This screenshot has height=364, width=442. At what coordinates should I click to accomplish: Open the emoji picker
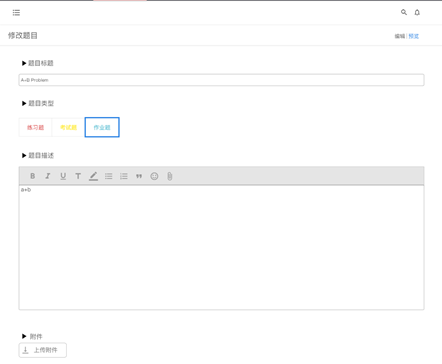click(x=154, y=176)
